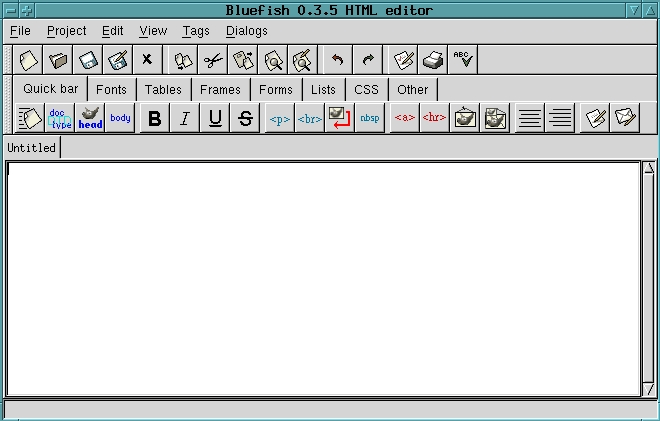Open the Dialogs menu
This screenshot has height=421, width=660.
click(247, 31)
